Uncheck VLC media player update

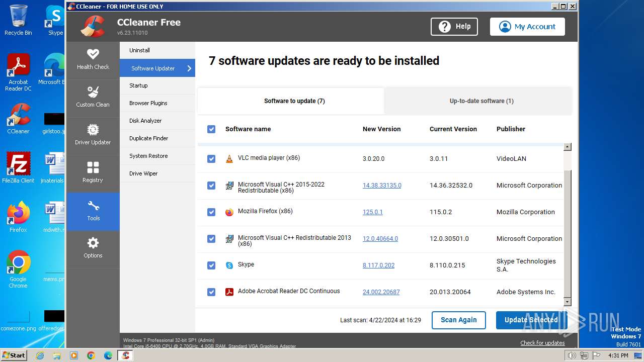tap(211, 159)
